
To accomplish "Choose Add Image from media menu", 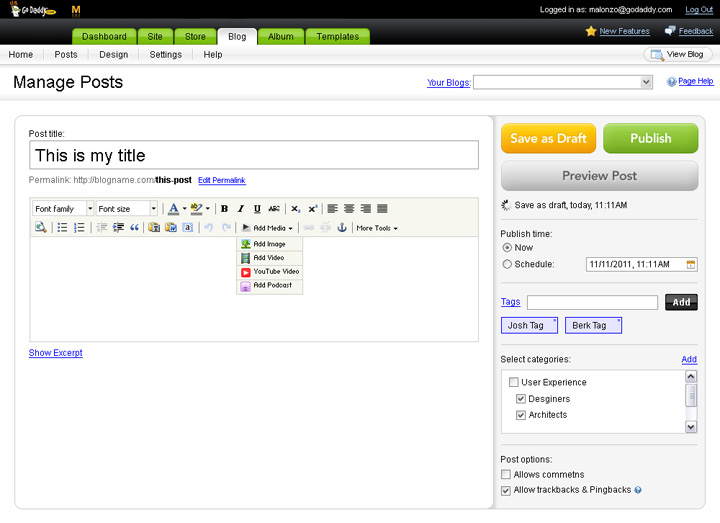I will coord(269,244).
